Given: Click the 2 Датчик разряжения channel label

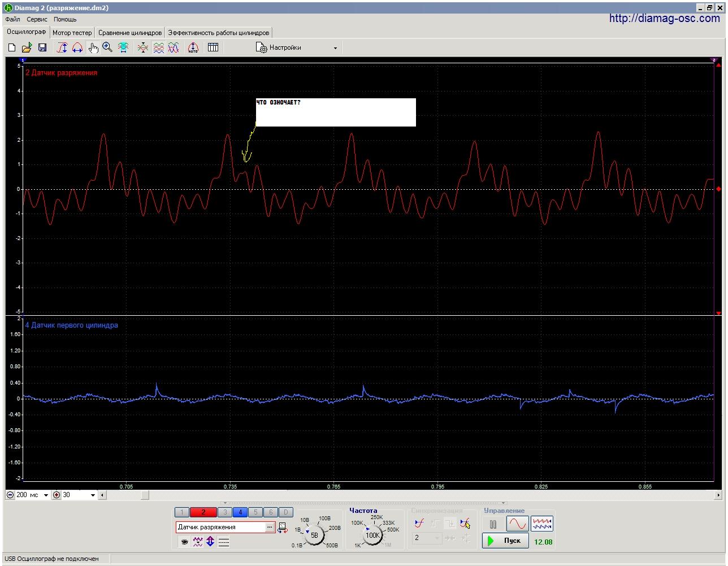Looking at the screenshot, I should (x=61, y=72).
